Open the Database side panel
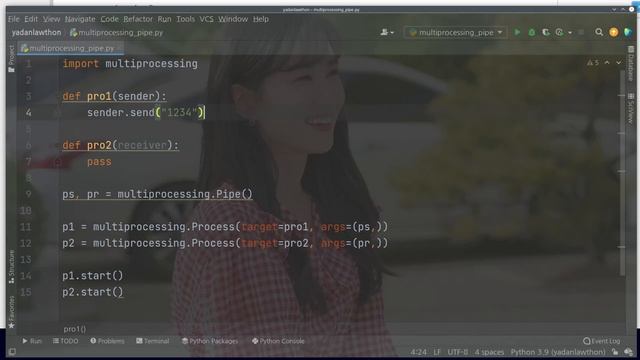Screen dimensions: 640x360 coord(631,63)
